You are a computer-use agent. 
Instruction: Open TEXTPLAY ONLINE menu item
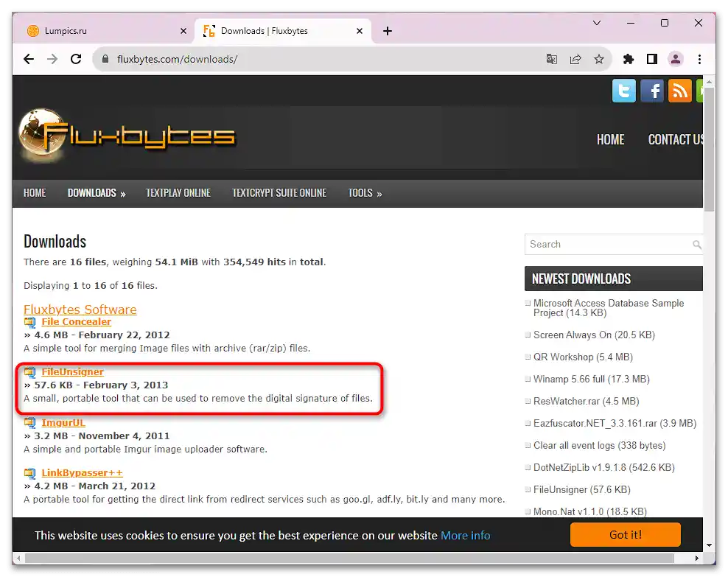[178, 193]
